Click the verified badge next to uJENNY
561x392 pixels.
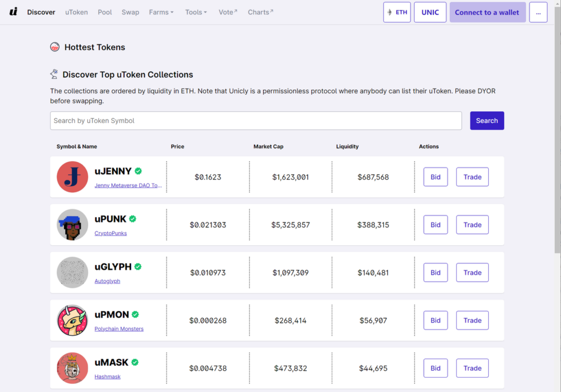(138, 171)
